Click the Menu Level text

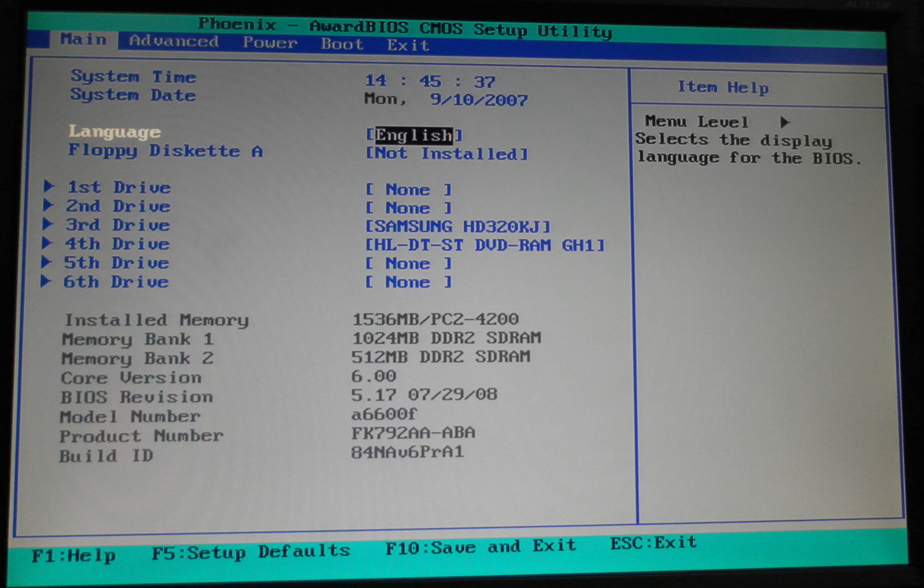coord(696,122)
